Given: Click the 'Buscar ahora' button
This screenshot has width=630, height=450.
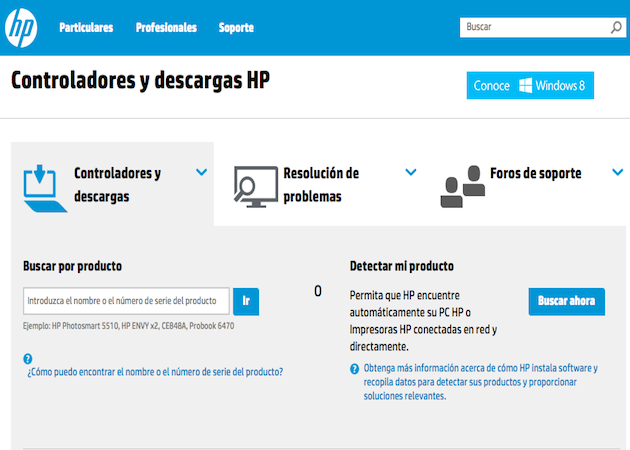Looking at the screenshot, I should pos(567,301).
